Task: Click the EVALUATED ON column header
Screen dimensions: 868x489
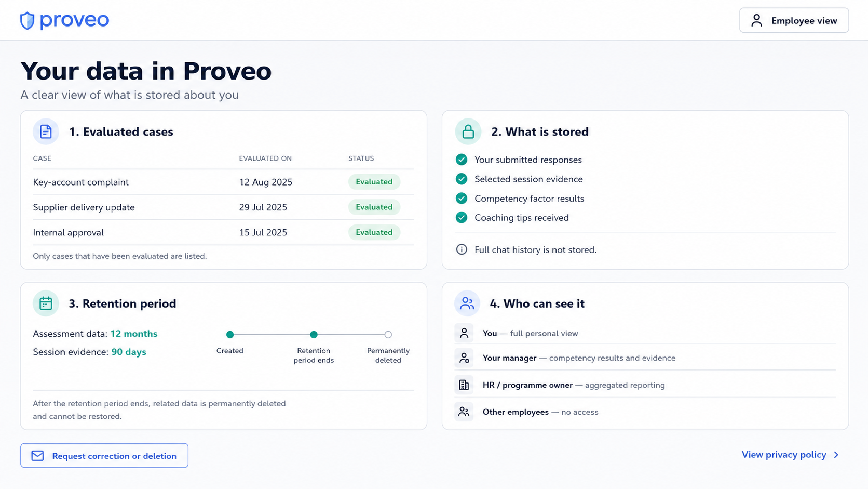Action: pos(265,158)
